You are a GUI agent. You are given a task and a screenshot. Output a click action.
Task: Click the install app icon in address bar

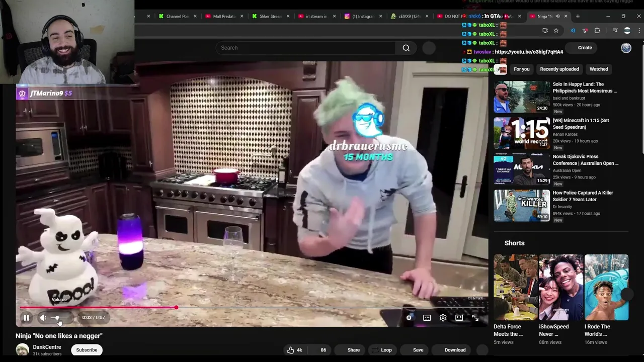545,31
